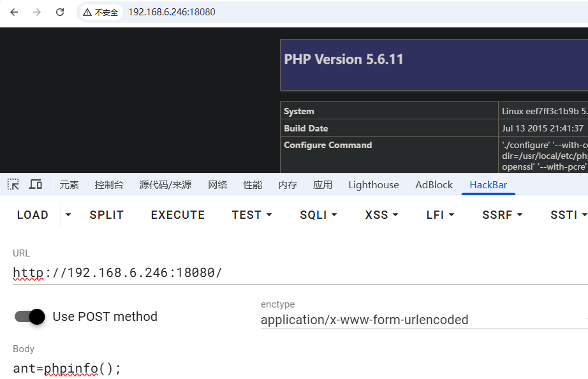Switch to the HackBar tab
This screenshot has height=379, width=588.
click(488, 185)
